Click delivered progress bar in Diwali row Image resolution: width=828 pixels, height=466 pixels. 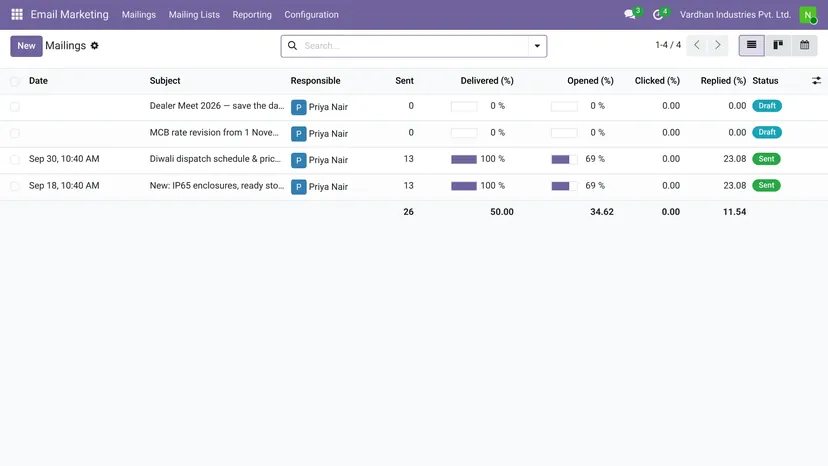464,159
